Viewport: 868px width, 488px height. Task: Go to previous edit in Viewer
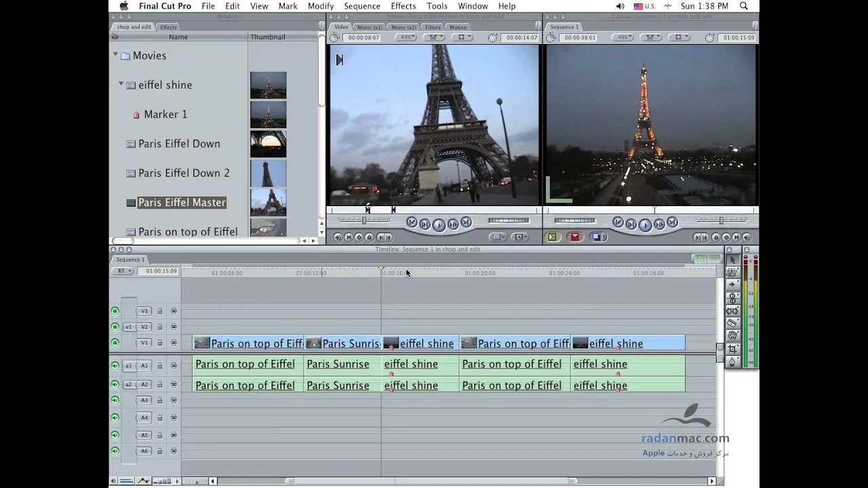point(412,222)
